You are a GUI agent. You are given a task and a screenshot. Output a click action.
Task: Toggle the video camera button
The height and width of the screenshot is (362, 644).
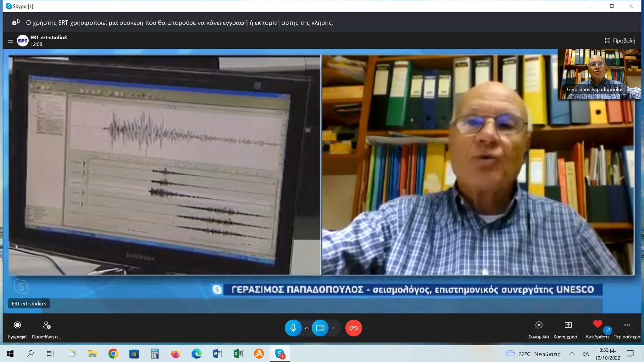[320, 328]
